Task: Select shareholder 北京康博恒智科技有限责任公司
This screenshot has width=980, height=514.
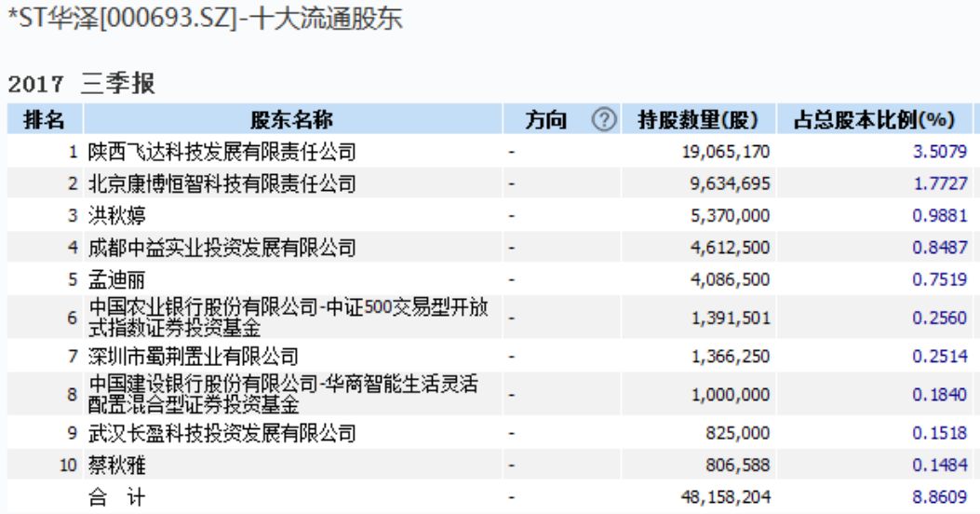Action: point(222,183)
